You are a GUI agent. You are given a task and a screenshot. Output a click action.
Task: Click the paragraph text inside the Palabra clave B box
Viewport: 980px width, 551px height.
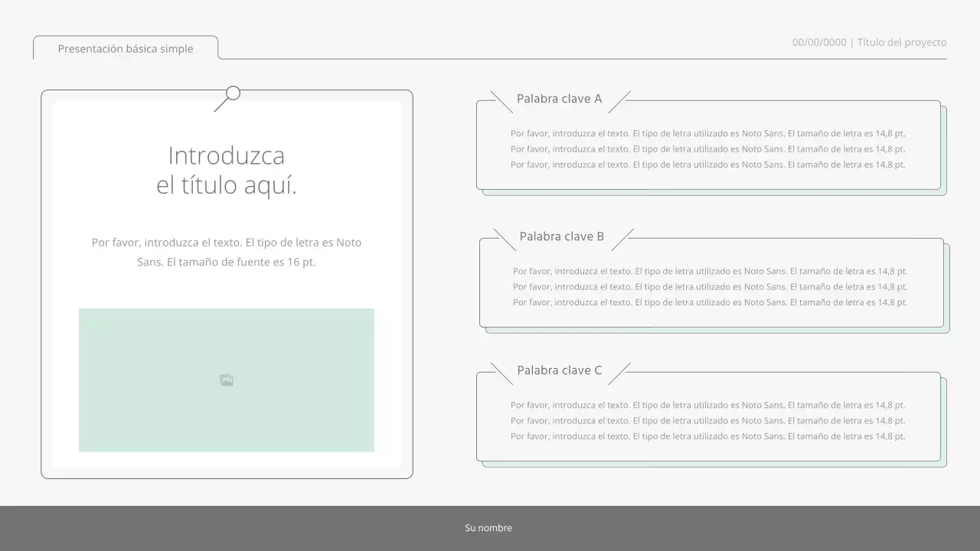tap(710, 286)
